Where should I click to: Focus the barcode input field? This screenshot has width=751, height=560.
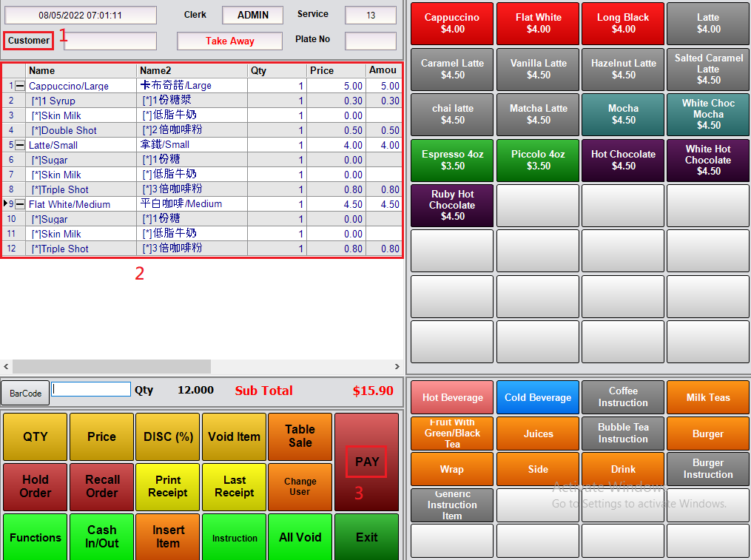point(91,389)
